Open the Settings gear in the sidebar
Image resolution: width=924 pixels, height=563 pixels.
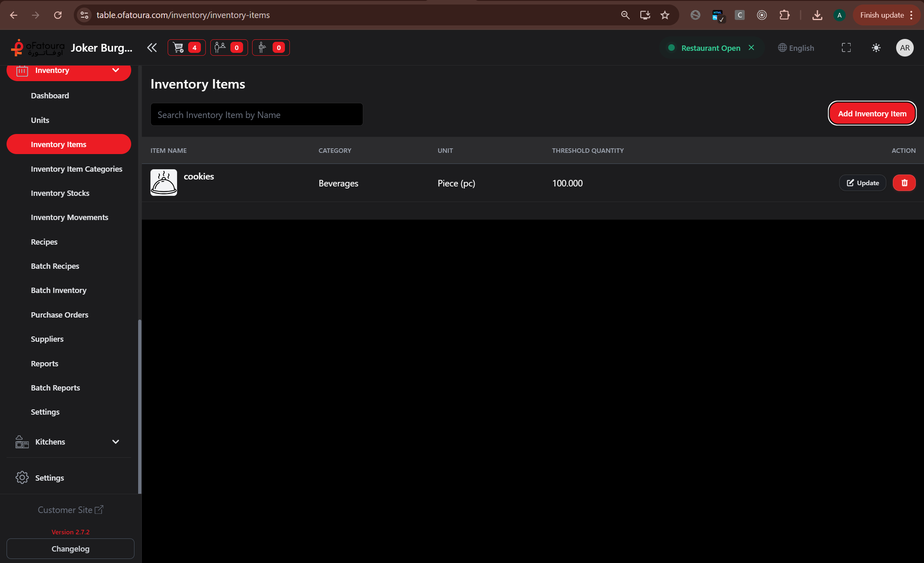(22, 477)
